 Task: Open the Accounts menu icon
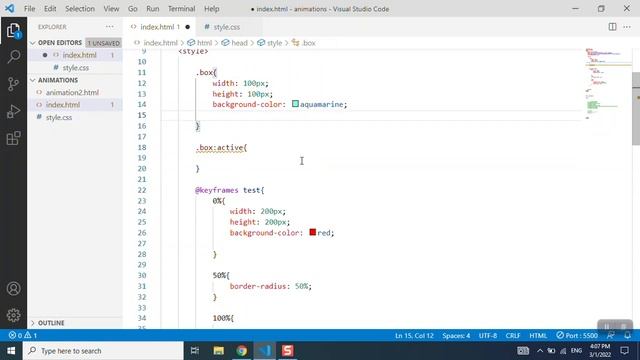coord(13,289)
